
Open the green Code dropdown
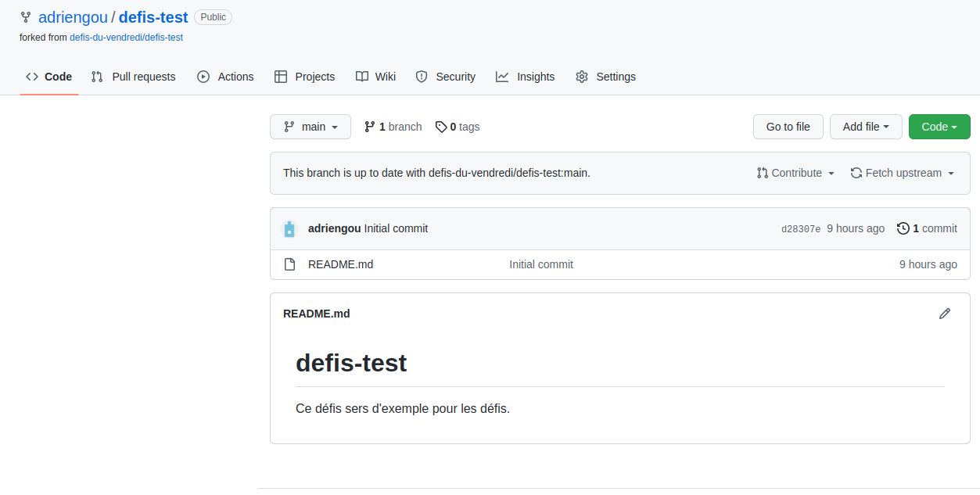(x=939, y=127)
